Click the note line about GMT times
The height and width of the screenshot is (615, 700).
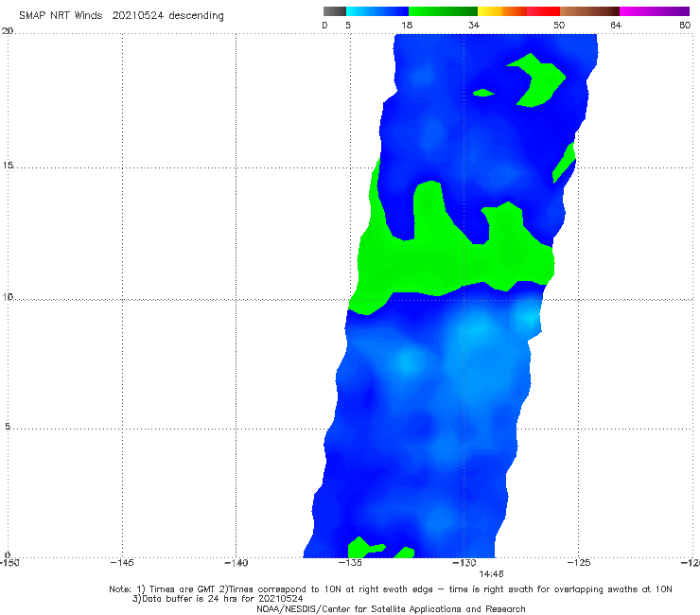coord(391,589)
